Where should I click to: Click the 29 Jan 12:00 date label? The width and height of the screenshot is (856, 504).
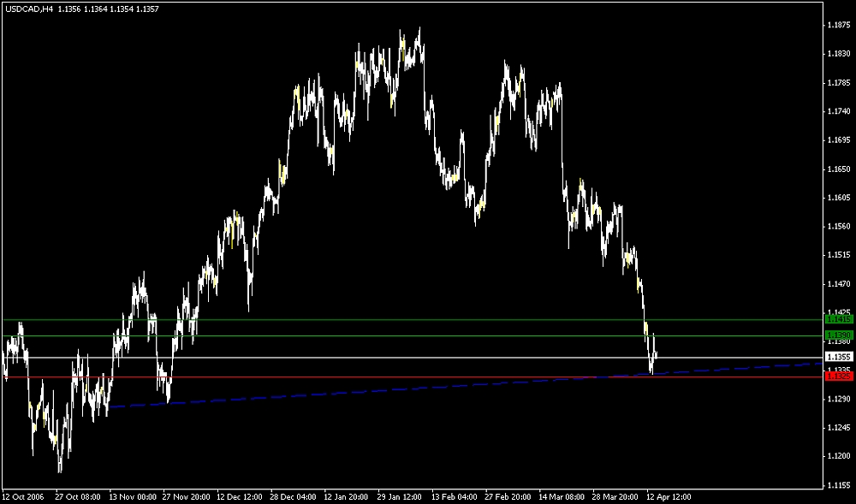(x=401, y=496)
